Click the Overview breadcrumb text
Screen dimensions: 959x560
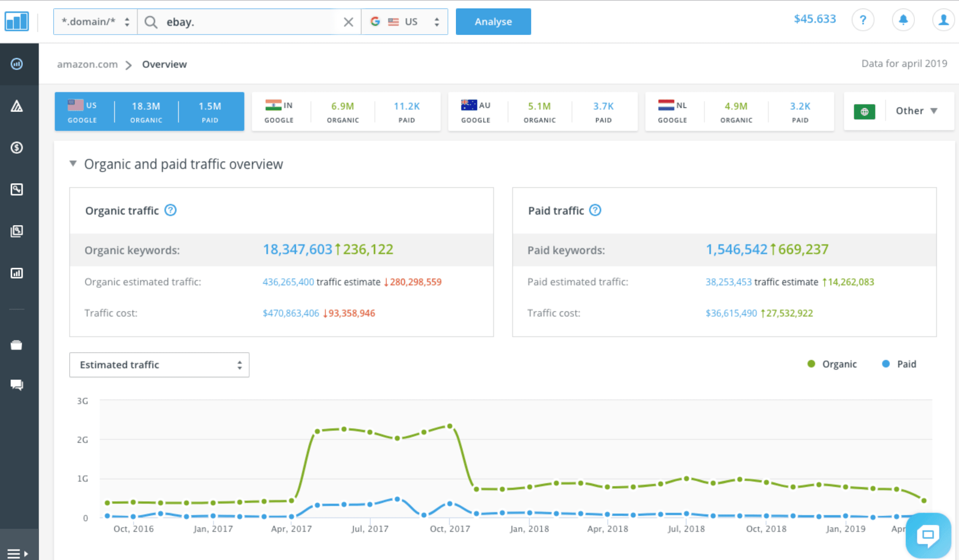coord(164,64)
